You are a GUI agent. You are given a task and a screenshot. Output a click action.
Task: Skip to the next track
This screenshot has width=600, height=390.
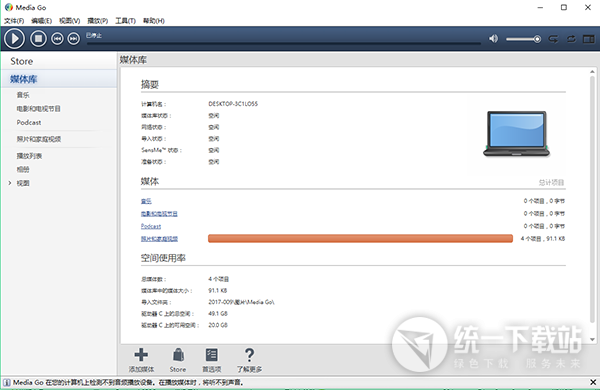(73, 39)
